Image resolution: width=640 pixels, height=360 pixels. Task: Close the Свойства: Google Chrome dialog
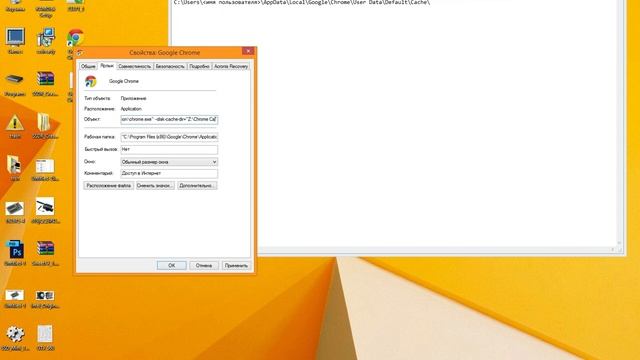pyautogui.click(x=248, y=51)
